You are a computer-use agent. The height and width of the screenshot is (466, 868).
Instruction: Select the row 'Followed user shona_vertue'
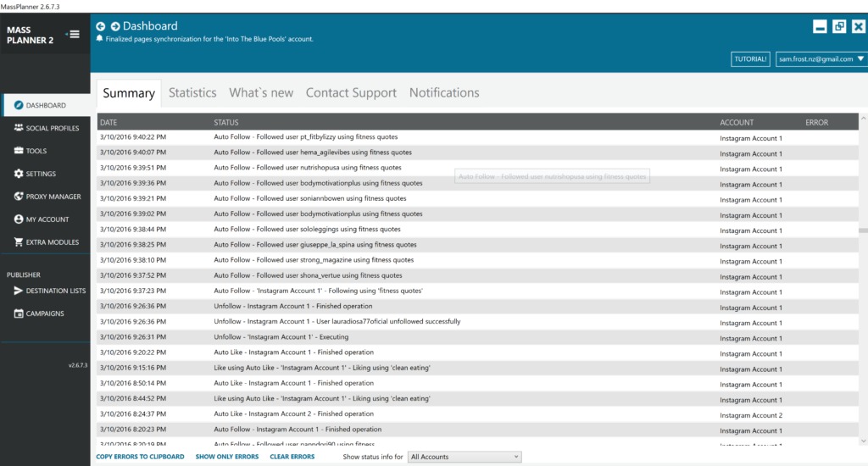tap(478, 275)
